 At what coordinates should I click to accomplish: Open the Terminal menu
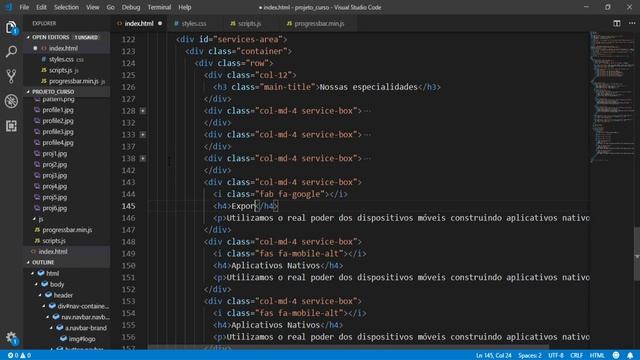tap(159, 7)
